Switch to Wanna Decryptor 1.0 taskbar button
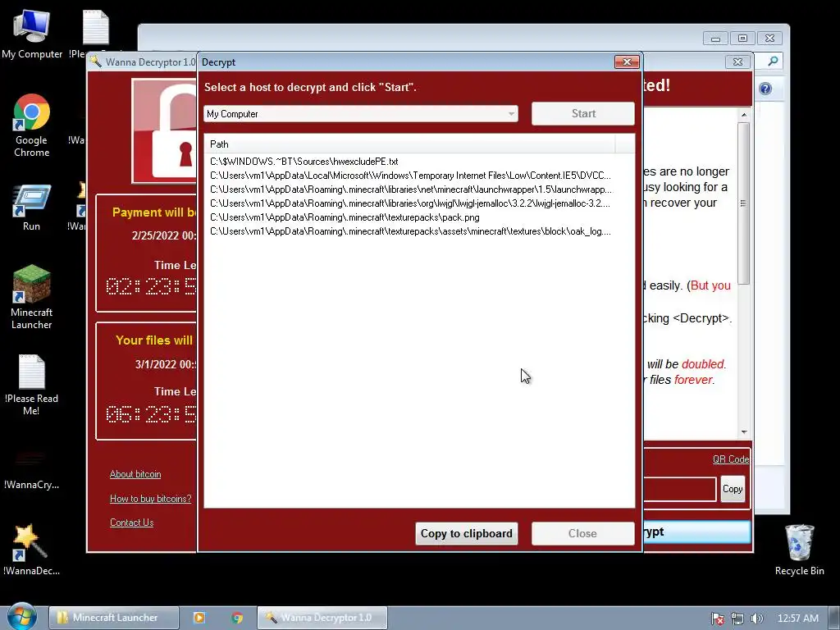 322,618
